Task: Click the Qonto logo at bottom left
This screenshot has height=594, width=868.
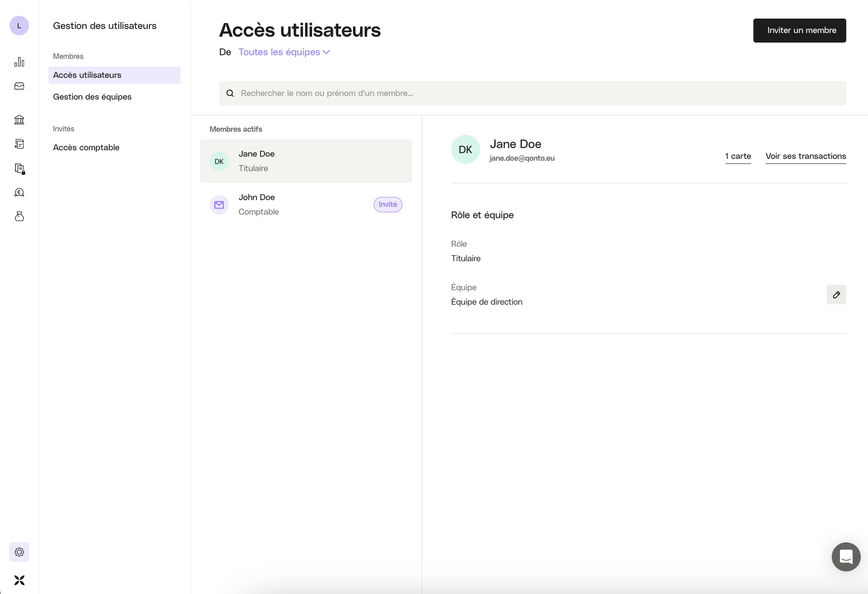Action: pyautogui.click(x=19, y=580)
